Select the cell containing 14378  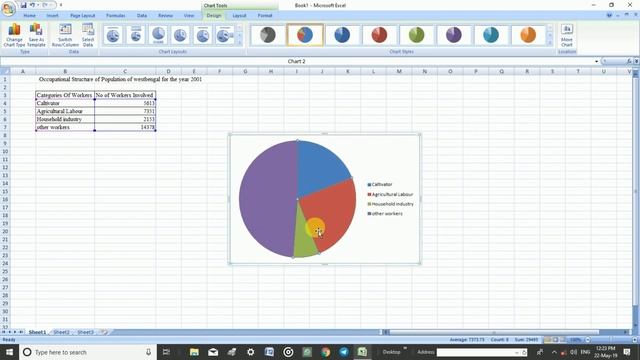coord(125,127)
